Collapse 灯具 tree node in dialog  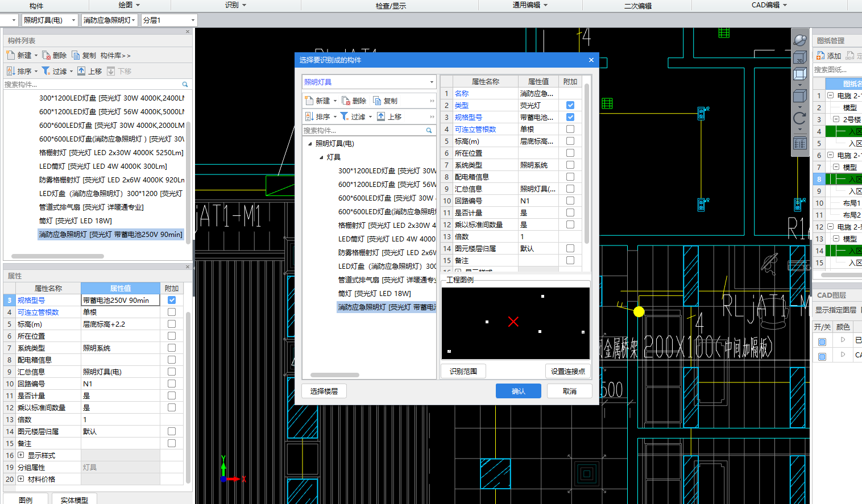(x=321, y=157)
